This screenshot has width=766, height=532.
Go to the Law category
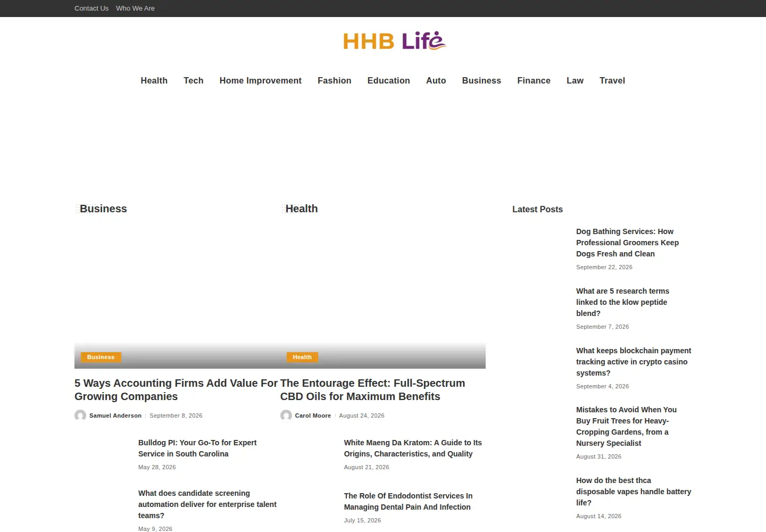575,81
